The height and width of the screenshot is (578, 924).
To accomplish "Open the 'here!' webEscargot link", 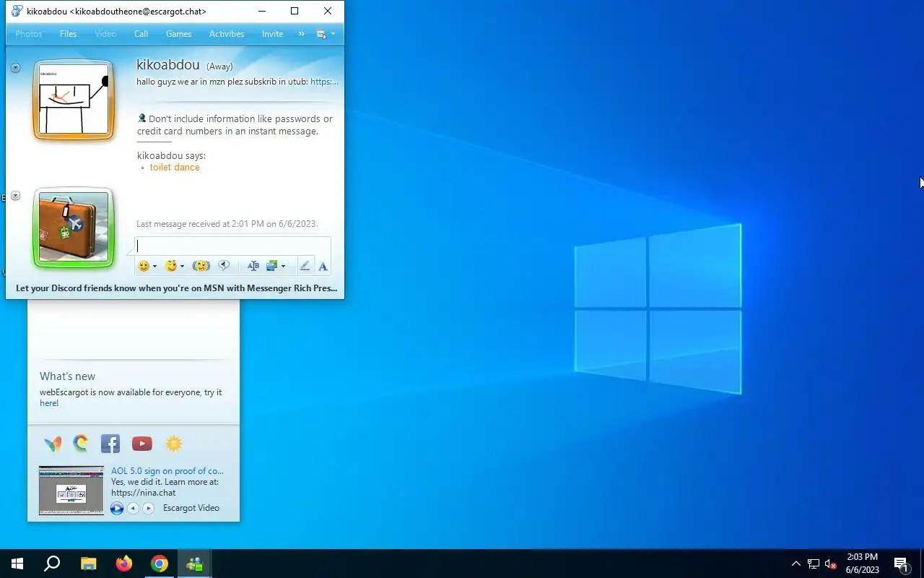I will click(x=49, y=403).
